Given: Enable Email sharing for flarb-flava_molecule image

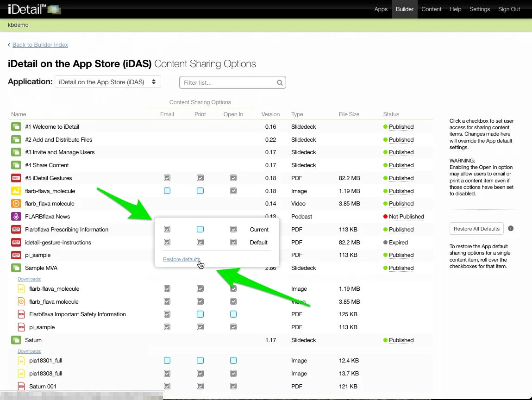Looking at the screenshot, I should 167,191.
